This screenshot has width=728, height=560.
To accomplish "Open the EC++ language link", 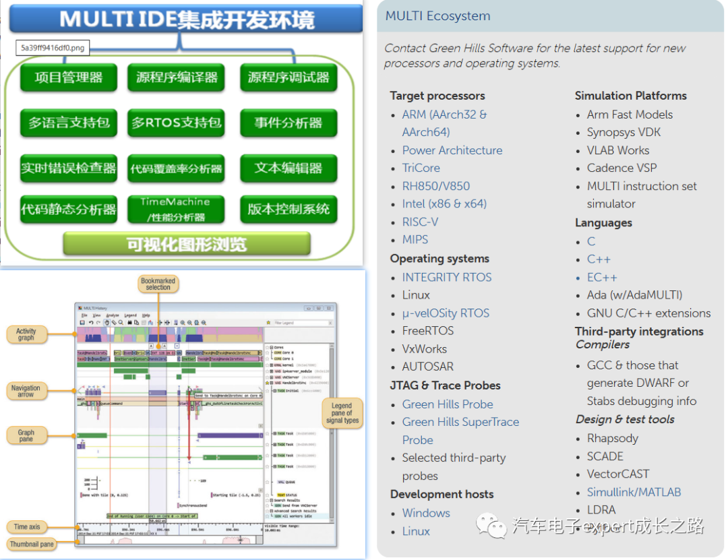I will pos(602,277).
